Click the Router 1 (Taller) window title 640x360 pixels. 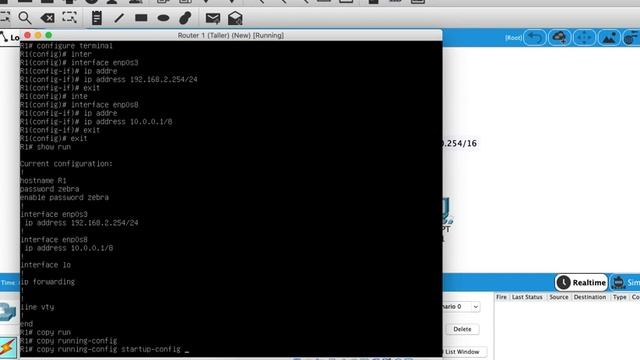[x=231, y=36]
